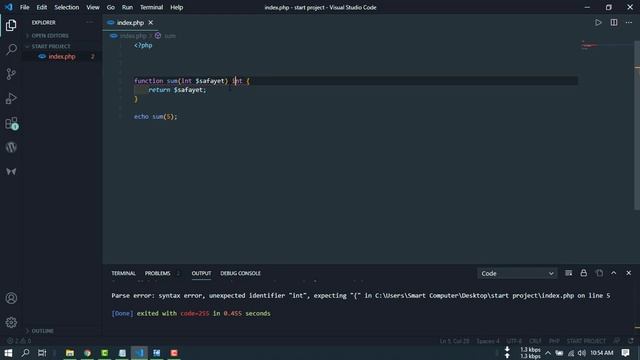Image resolution: width=640 pixels, height=360 pixels.
Task: Open the Run and Debug view
Action: (x=11, y=98)
